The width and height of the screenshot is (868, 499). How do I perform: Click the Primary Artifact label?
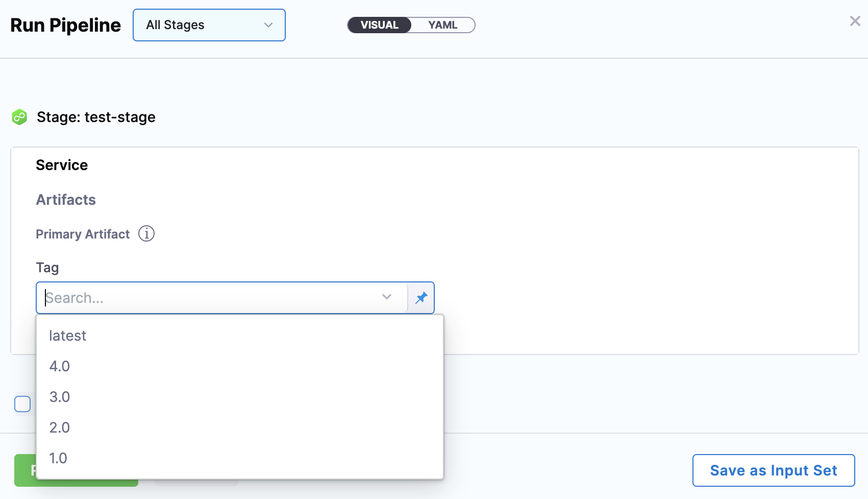83,234
